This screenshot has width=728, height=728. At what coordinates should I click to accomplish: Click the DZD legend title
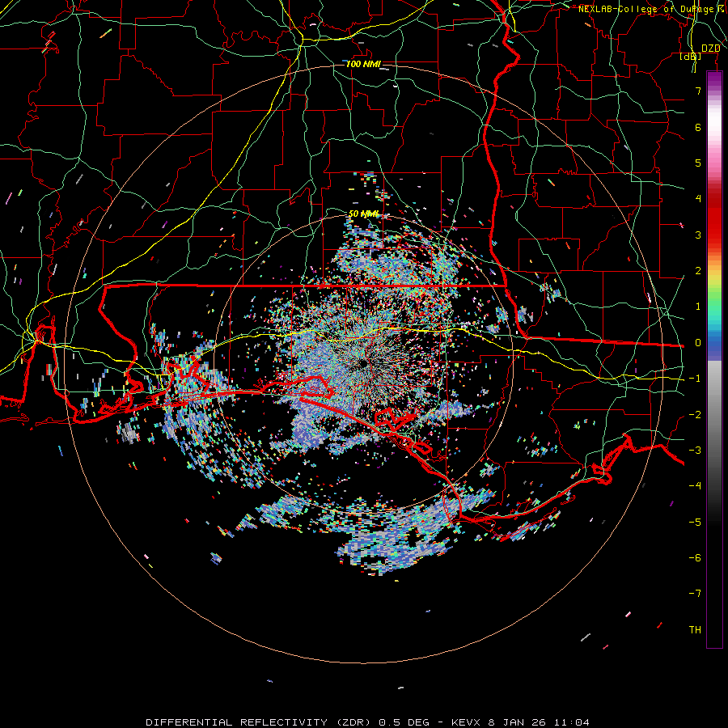710,49
